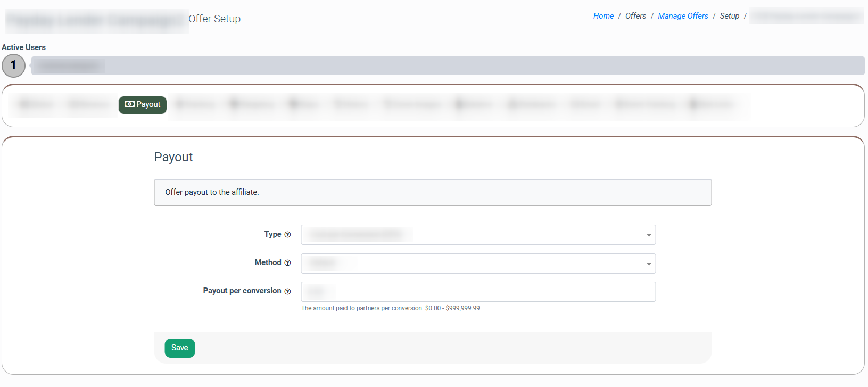Click the Method field label
This screenshot has width=868, height=387.
tap(268, 262)
